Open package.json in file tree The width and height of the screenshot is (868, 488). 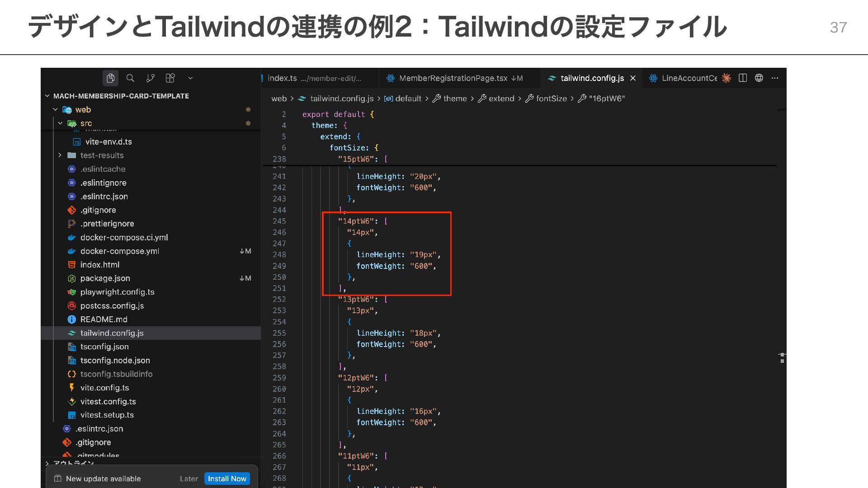coord(105,278)
